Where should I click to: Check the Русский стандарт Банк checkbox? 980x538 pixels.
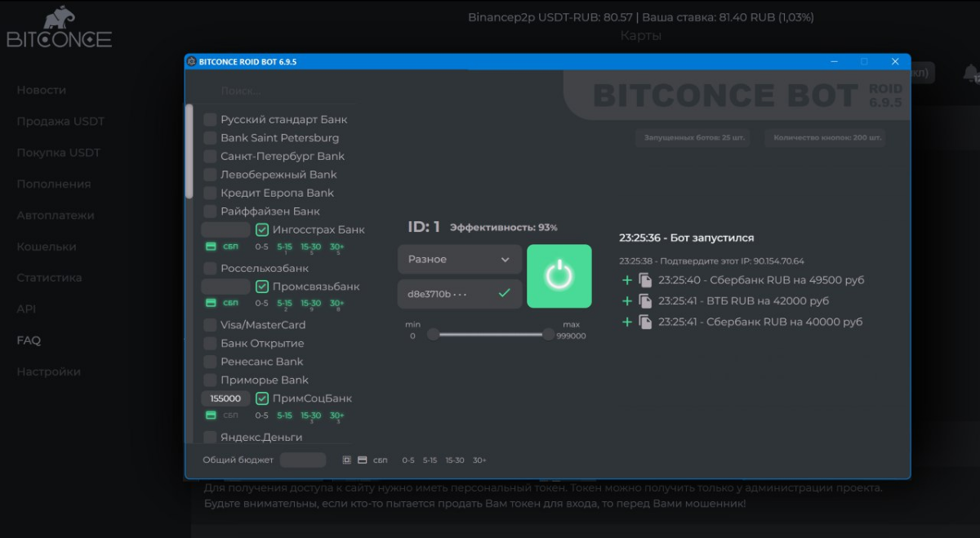click(210, 119)
